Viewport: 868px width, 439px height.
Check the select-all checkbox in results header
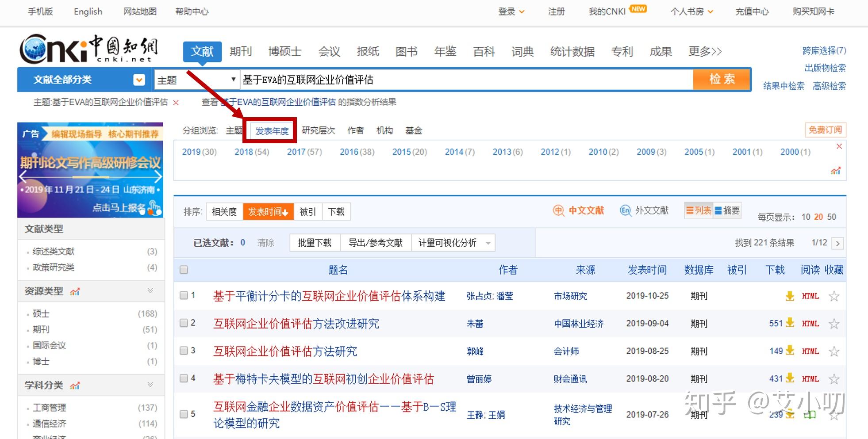(184, 269)
